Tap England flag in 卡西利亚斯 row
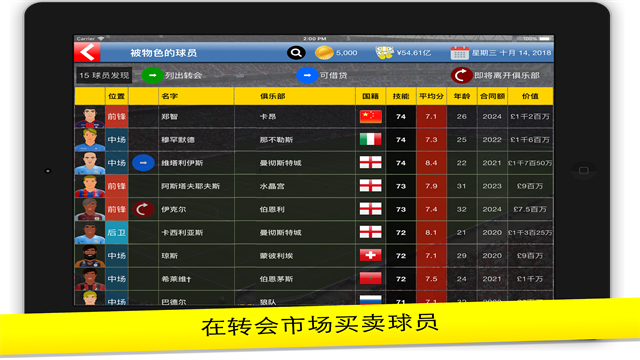The width and height of the screenshot is (640, 360). pyautogui.click(x=371, y=232)
